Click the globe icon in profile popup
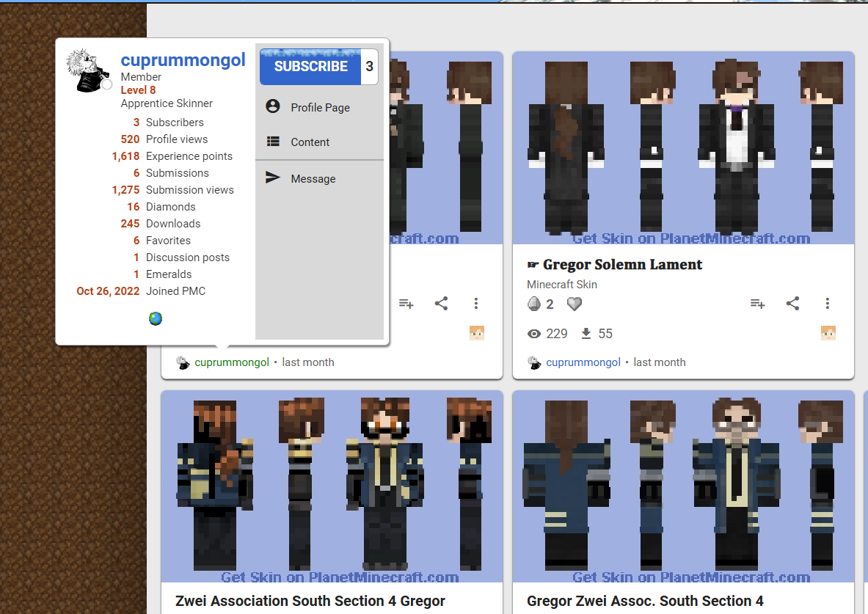Screen dimensions: 868x614 point(156,318)
